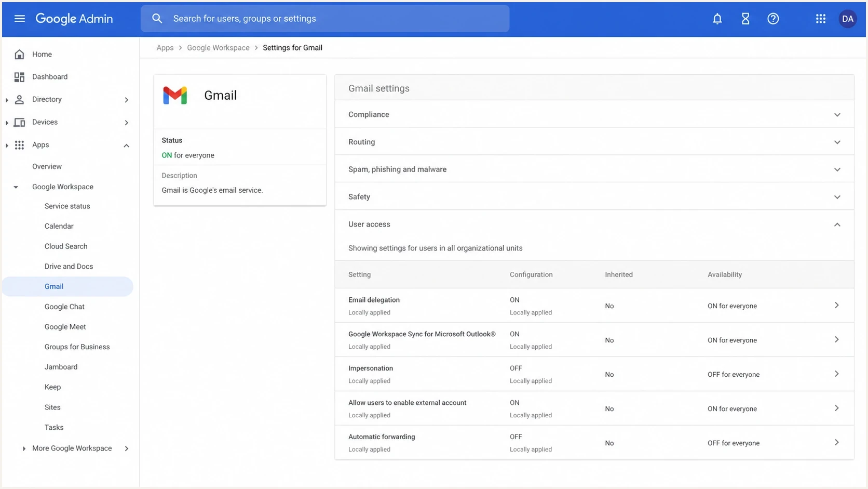Click the Apps grid icon in sidebar
This screenshot has height=489, width=868.
[19, 145]
